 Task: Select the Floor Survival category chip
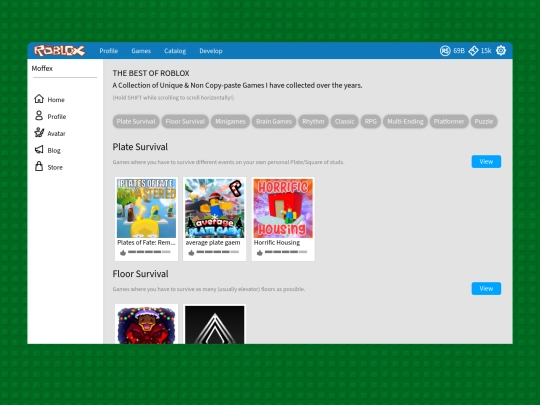click(x=185, y=121)
